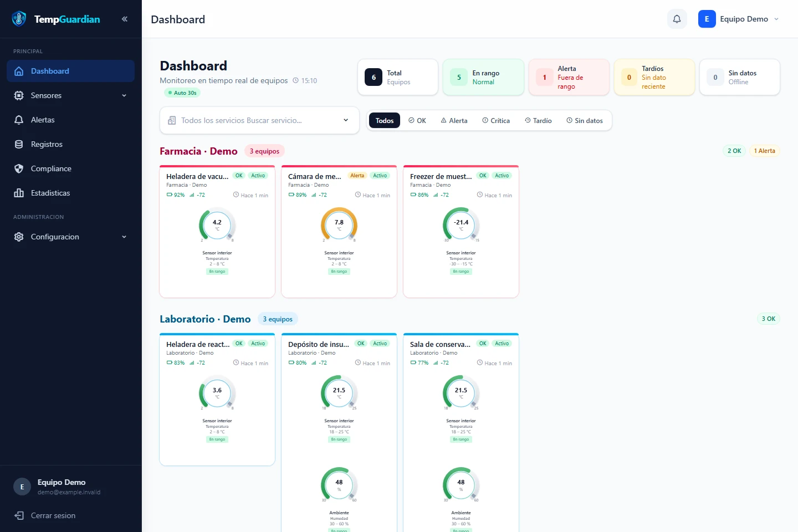The image size is (798, 532).
Task: Click the Sensores chip icon in sidebar
Action: [x=19, y=95]
